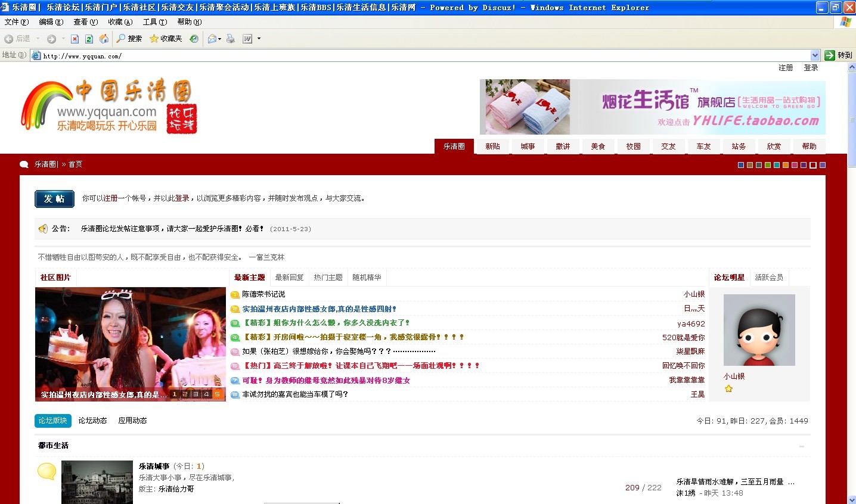Open the Forward button history dropdown arrow
Image resolution: width=856 pixels, height=504 pixels.
coord(63,39)
